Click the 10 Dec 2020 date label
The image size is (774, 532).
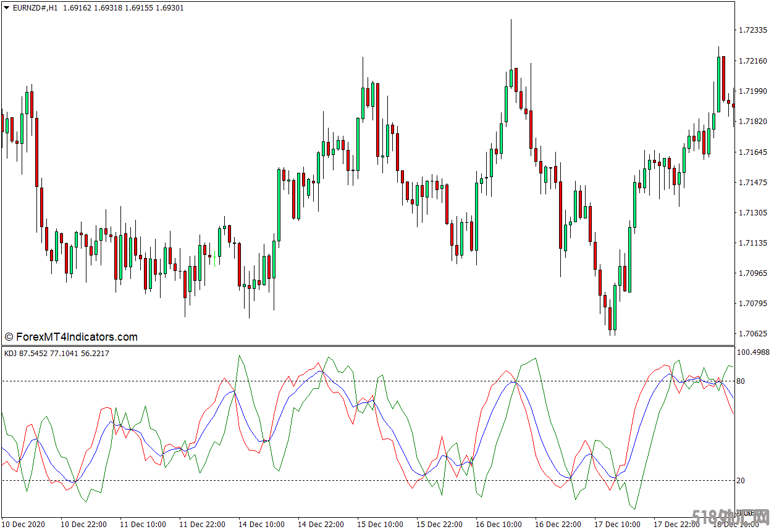click(24, 525)
